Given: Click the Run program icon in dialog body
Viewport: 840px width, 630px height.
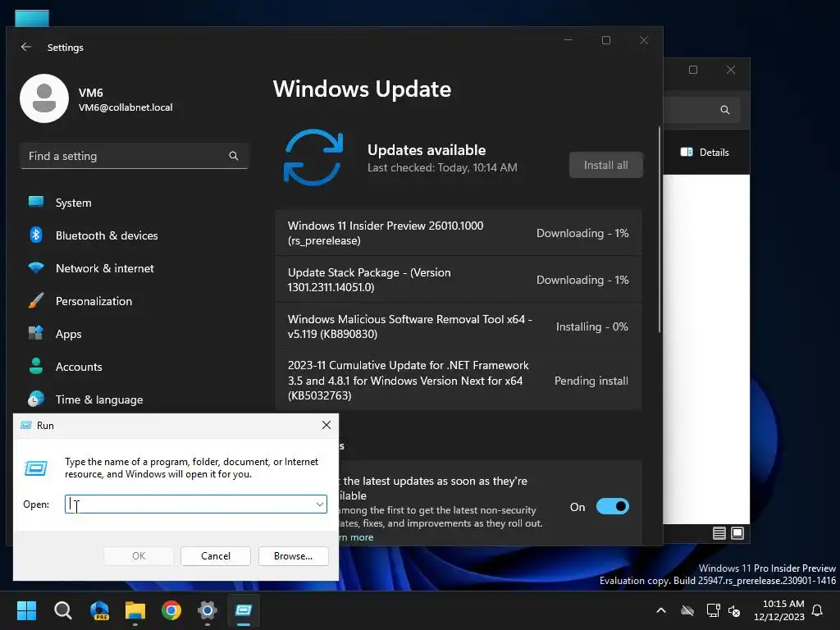Looking at the screenshot, I should [x=36, y=468].
